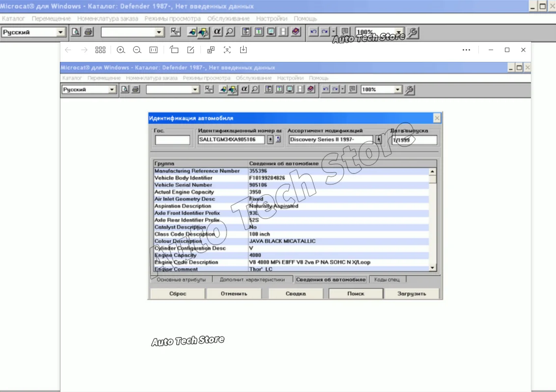The image size is (556, 392).
Task: Click VIN field containing SALLTGM34XA905106
Action: click(x=231, y=140)
